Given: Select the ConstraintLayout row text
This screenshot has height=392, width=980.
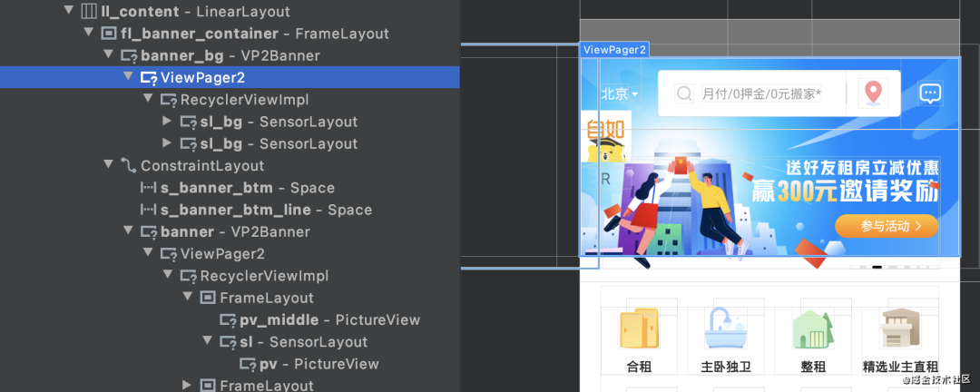Looking at the screenshot, I should tap(202, 166).
